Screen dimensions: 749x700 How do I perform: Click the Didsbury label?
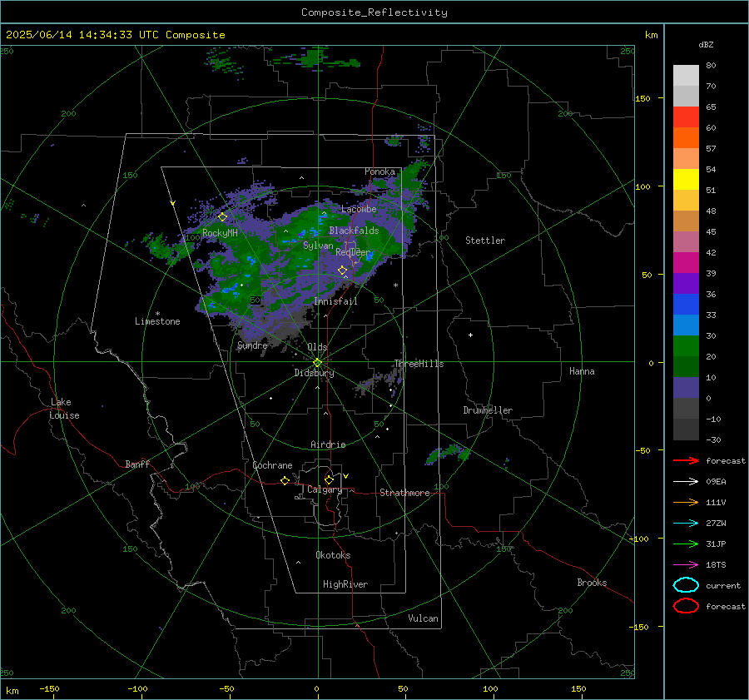(x=315, y=373)
